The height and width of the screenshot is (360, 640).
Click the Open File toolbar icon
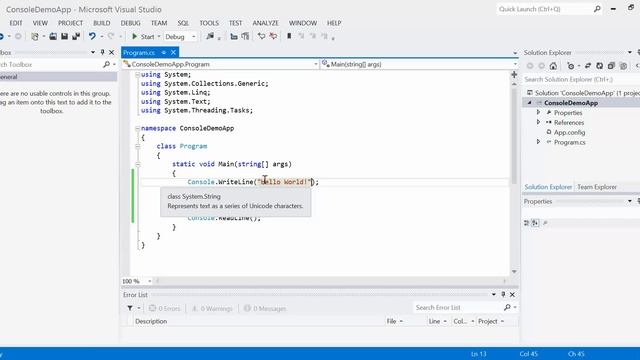[53, 36]
